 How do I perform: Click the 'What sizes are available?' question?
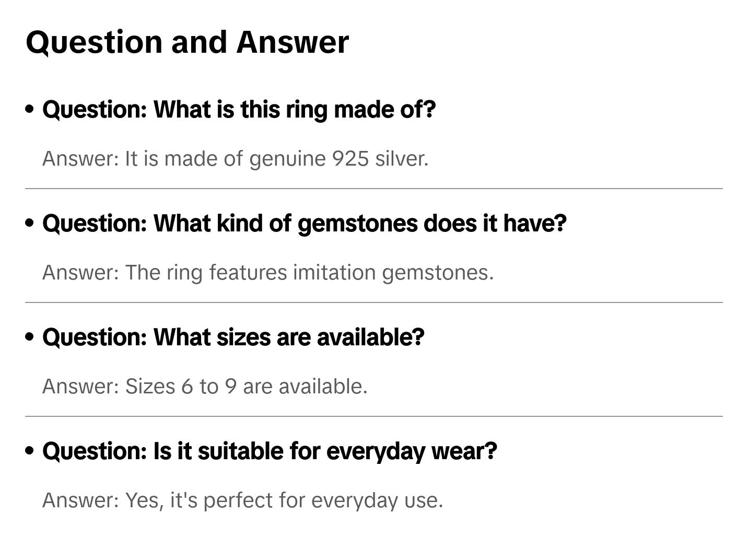pyautogui.click(x=233, y=337)
